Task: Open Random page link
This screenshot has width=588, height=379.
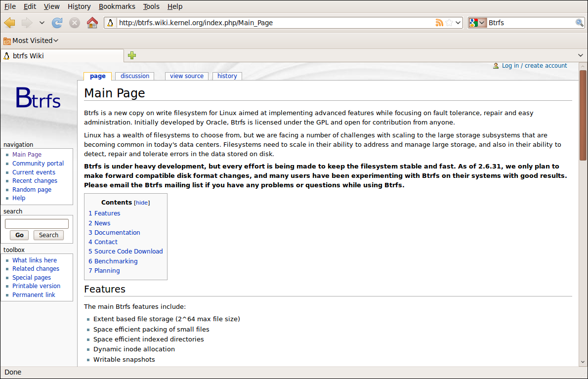Action: [x=32, y=190]
